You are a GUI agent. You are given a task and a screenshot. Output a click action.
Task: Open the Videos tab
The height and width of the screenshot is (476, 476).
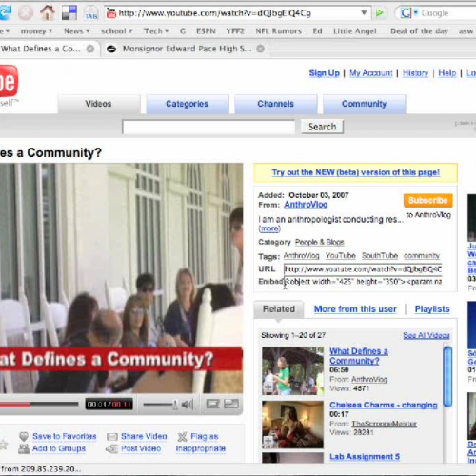tap(99, 104)
